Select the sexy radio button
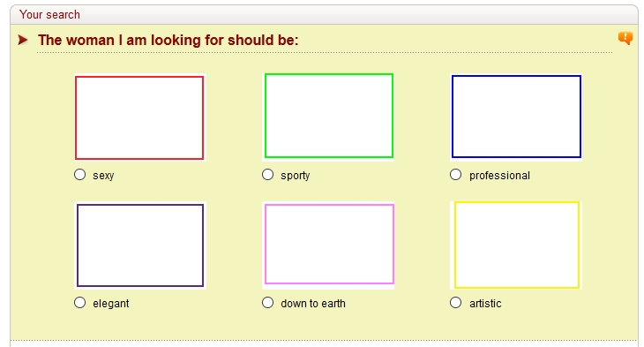The width and height of the screenshot is (644, 347). [80, 174]
